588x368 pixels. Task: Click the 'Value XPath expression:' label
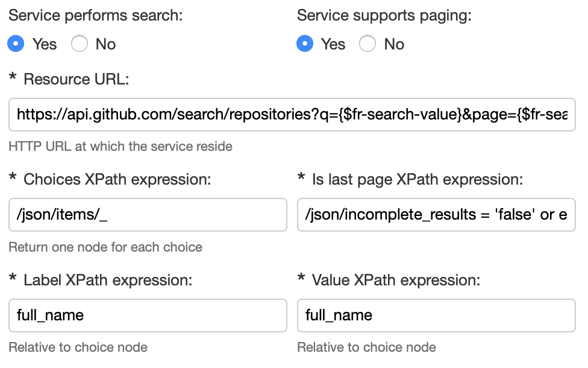(396, 280)
